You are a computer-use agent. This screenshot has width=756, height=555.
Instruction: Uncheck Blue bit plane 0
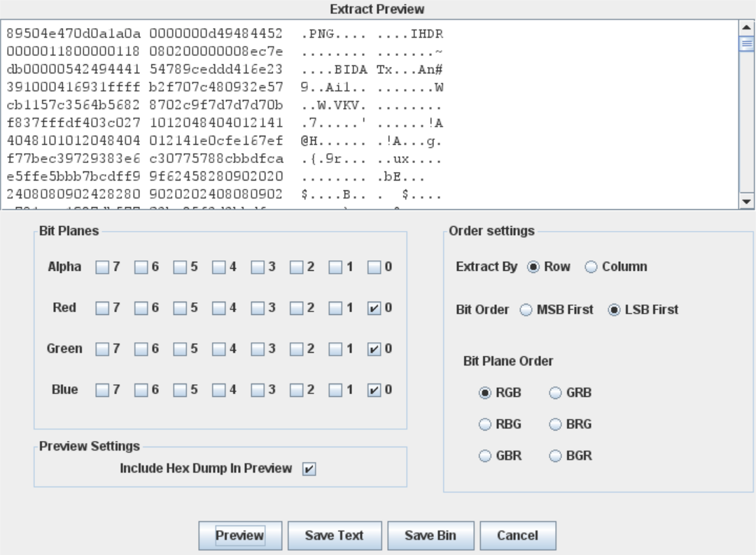tap(374, 390)
